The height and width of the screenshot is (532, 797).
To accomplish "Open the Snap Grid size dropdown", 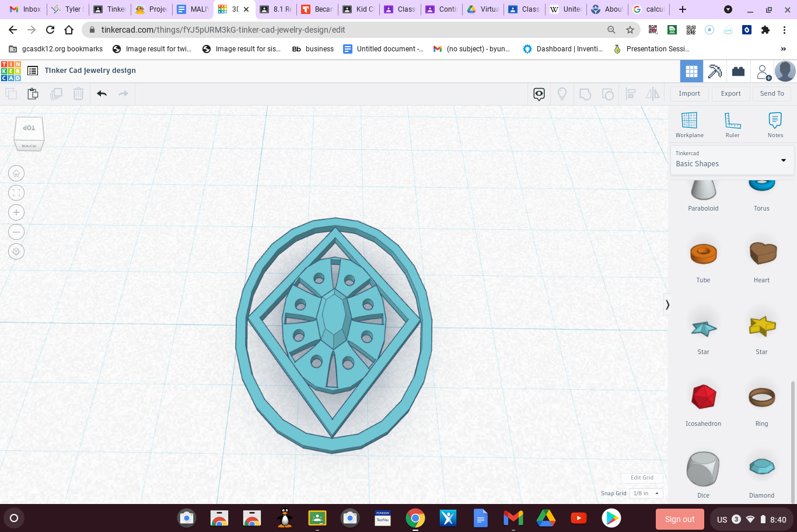I will pyautogui.click(x=645, y=493).
